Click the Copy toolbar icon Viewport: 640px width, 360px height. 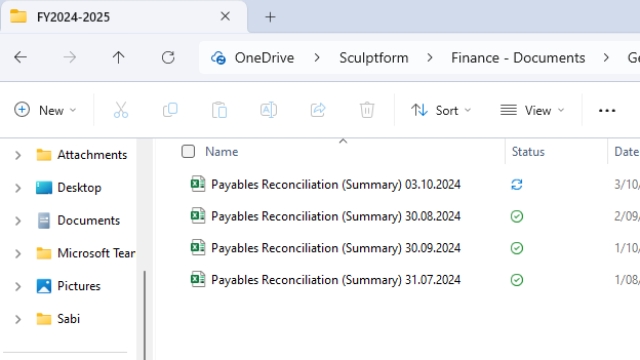170,110
